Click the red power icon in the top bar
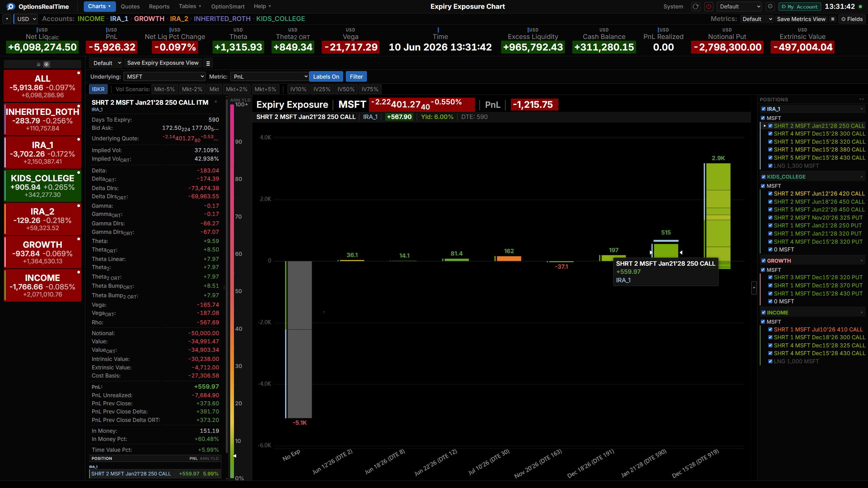The image size is (868, 488). click(709, 6)
